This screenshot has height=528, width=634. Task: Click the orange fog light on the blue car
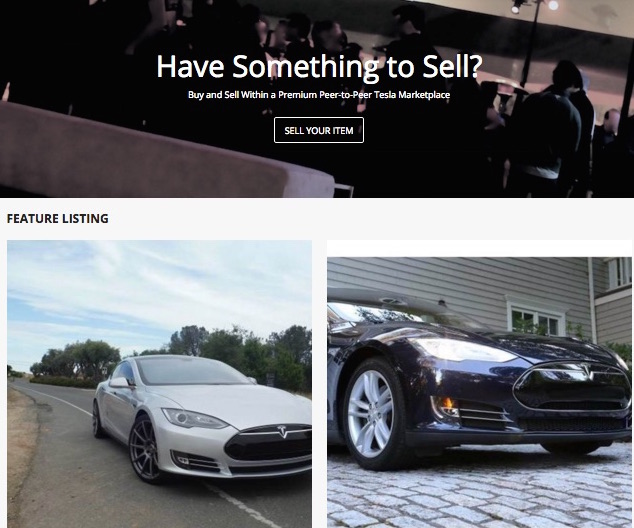coord(447,404)
